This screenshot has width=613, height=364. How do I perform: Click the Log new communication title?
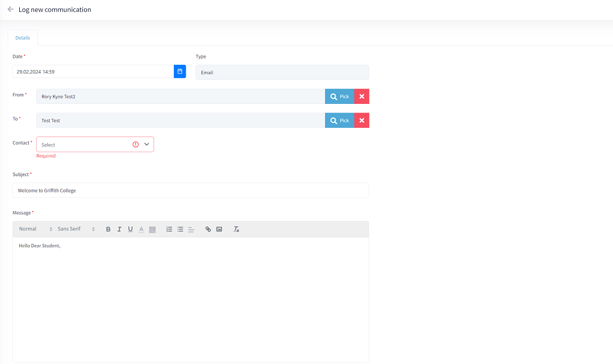[x=55, y=9]
